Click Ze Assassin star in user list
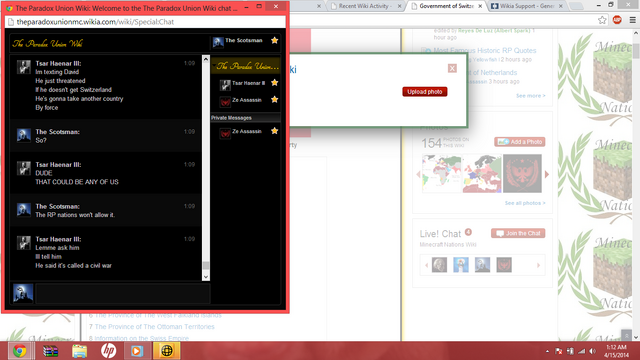 pos(275,100)
